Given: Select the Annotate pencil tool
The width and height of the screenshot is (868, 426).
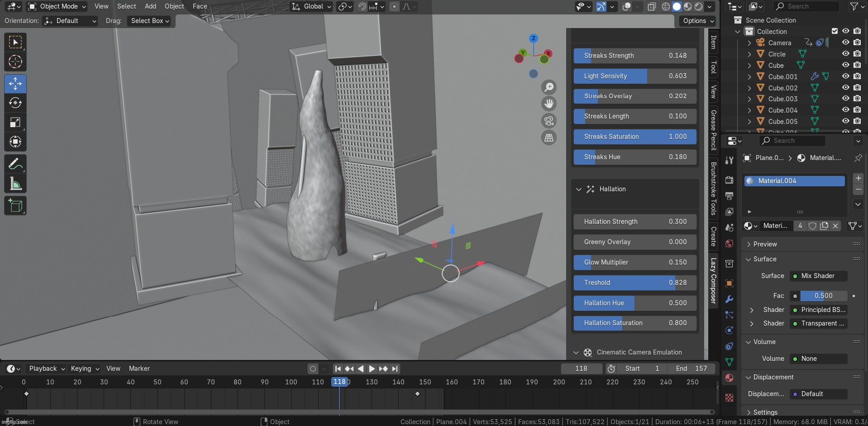Looking at the screenshot, I should click(x=15, y=164).
